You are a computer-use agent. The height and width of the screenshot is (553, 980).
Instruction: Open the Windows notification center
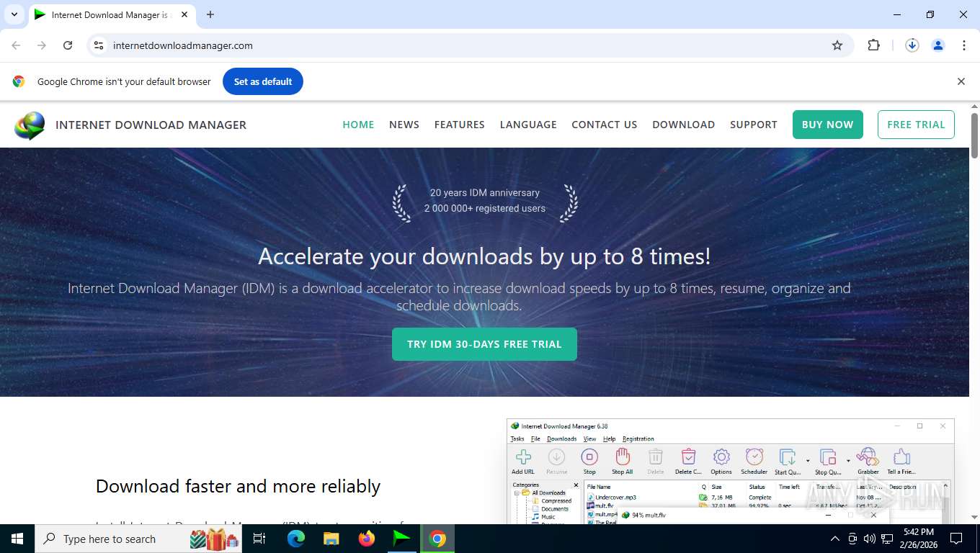click(x=957, y=539)
